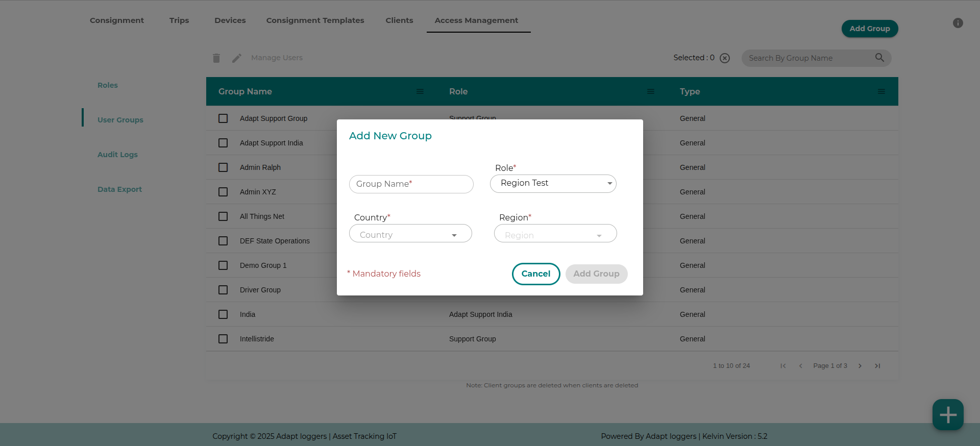Click the Group Name column header

pyautogui.click(x=245, y=91)
